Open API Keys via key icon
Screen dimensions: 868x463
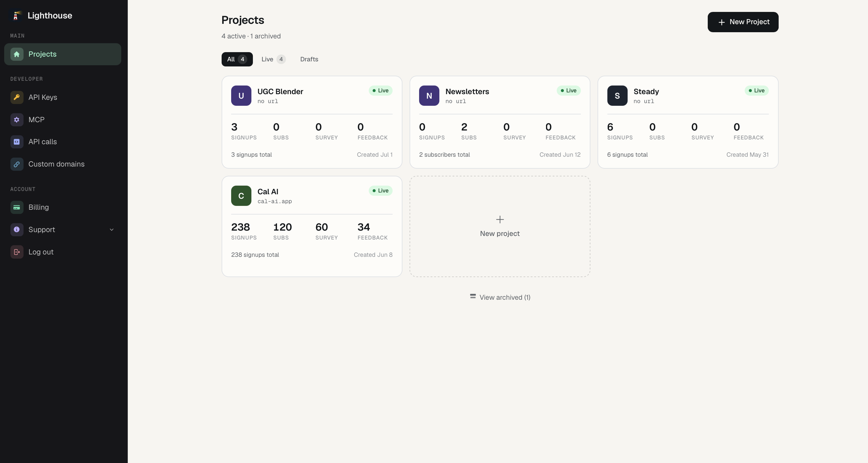point(16,97)
